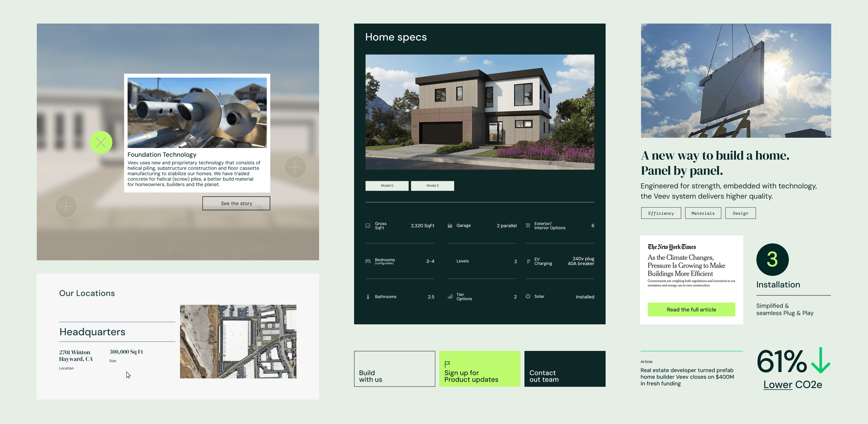The image size is (868, 424).
Task: Click flag icon on Sign up tile
Action: tap(447, 364)
